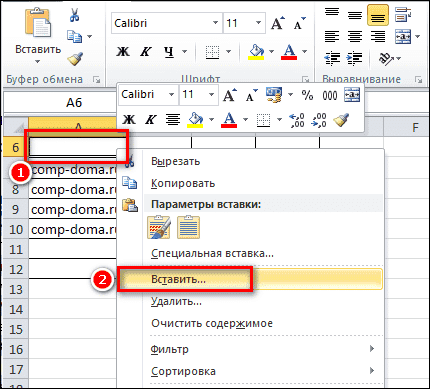Click the text Orientation icon

(x=386, y=58)
